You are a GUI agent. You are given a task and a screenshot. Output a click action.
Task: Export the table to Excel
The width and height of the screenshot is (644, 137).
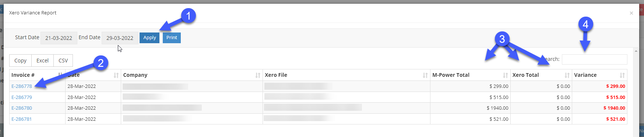(42, 61)
